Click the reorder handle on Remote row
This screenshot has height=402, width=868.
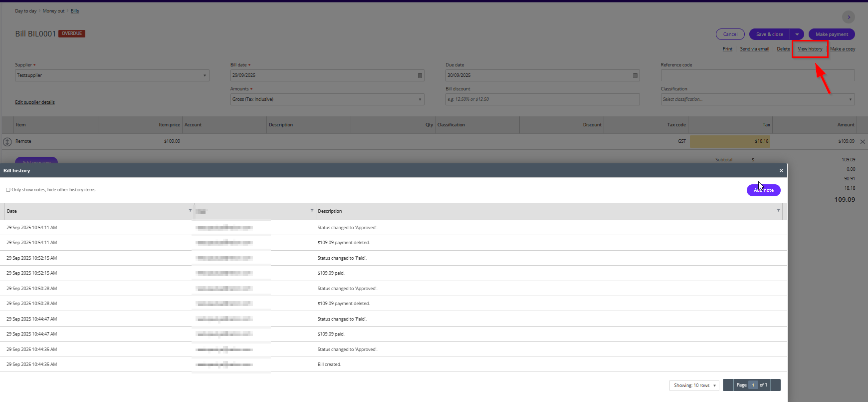point(7,142)
